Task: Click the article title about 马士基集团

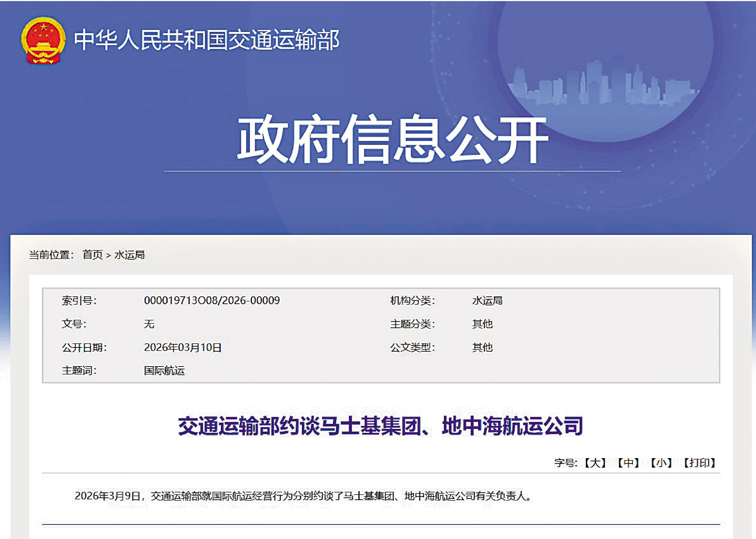Action: pyautogui.click(x=381, y=426)
